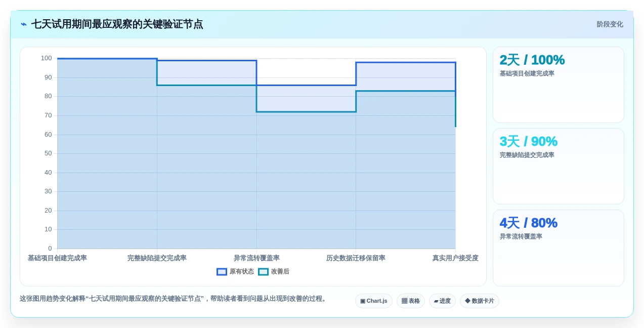Viewport: 644px width, 328px height.
Task: Click the 改善后 legend label
Action: tap(280, 272)
